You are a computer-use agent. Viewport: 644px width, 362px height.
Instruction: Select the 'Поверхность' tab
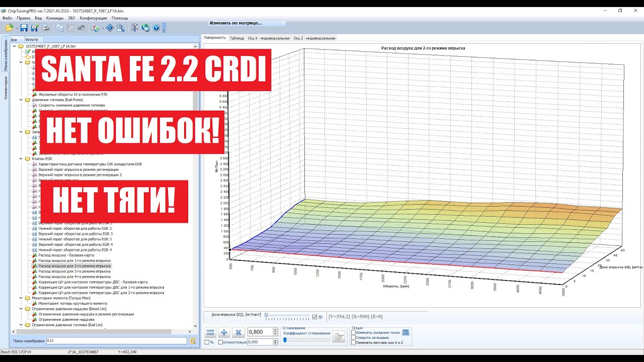pyautogui.click(x=215, y=38)
